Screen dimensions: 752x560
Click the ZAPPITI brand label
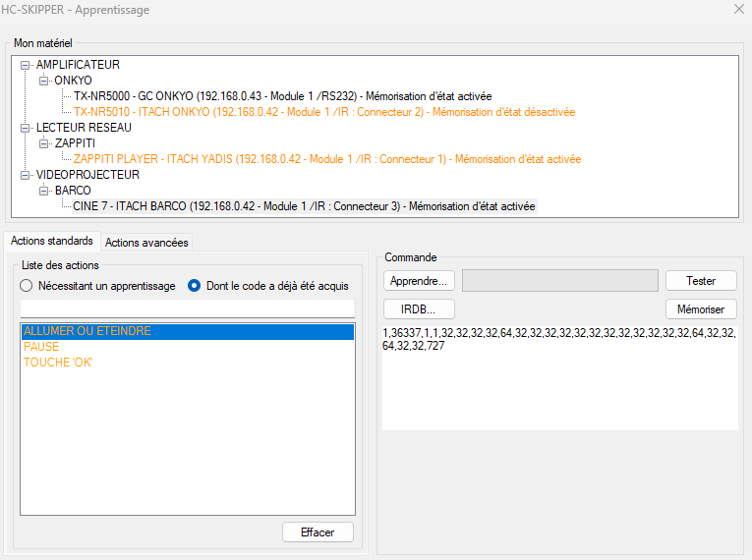coord(75,143)
